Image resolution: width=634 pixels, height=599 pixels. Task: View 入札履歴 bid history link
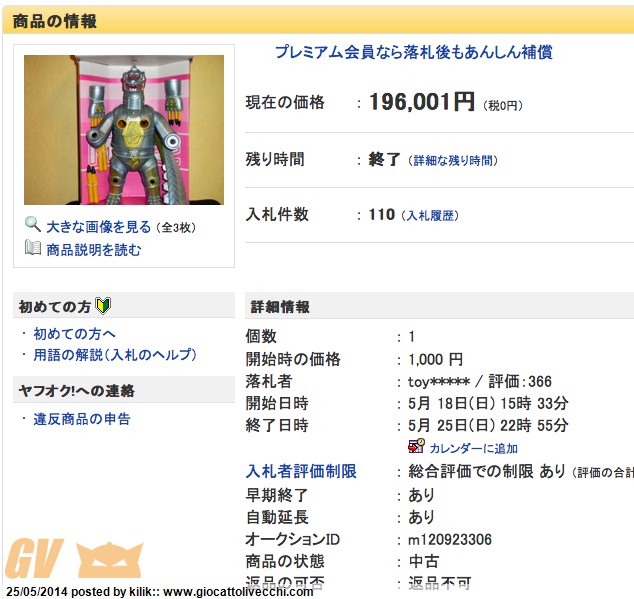[x=430, y=216]
